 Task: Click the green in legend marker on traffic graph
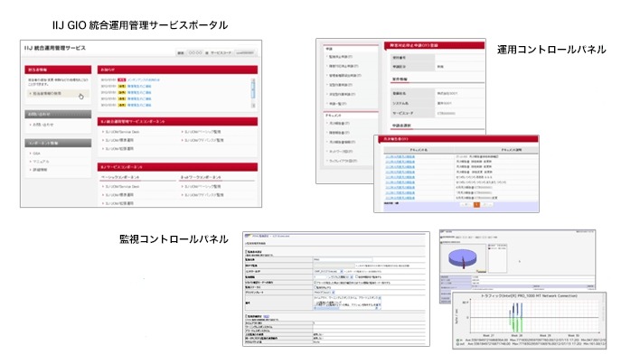click(457, 341)
